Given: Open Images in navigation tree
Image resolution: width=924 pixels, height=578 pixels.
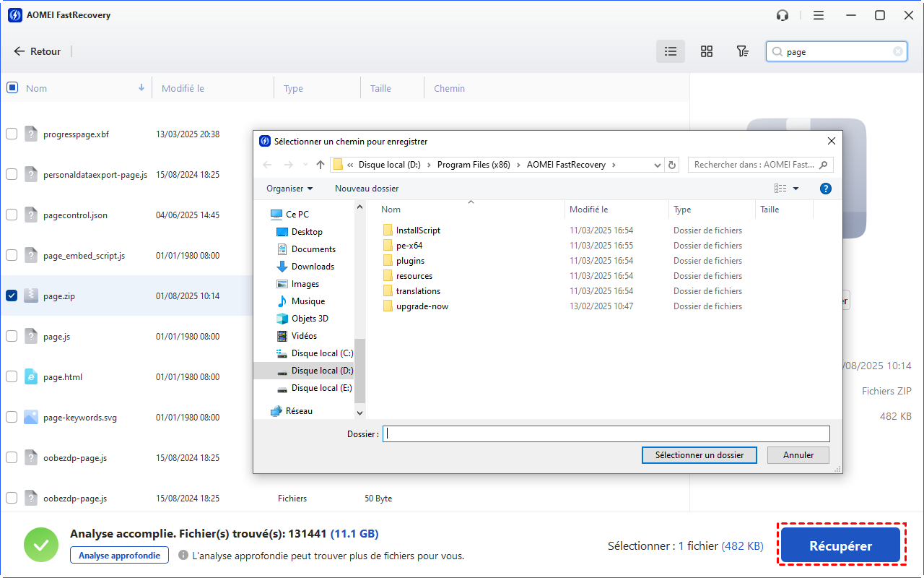Looking at the screenshot, I should coord(305,284).
